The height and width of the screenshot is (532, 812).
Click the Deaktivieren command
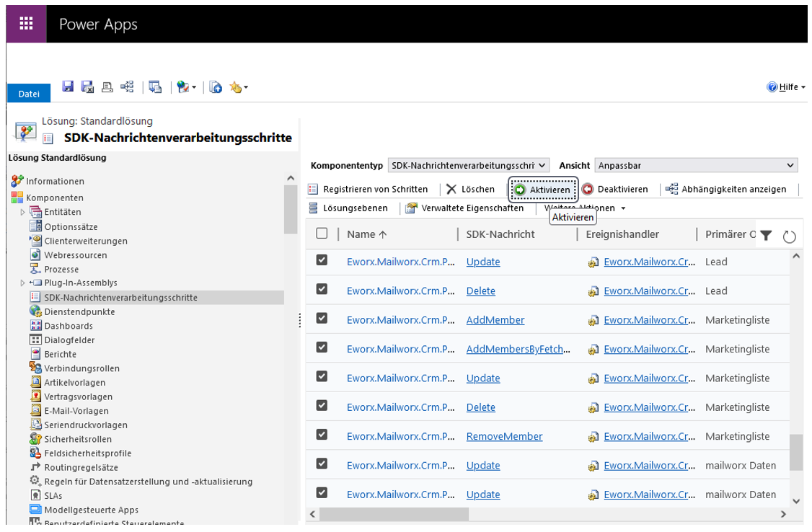click(614, 190)
